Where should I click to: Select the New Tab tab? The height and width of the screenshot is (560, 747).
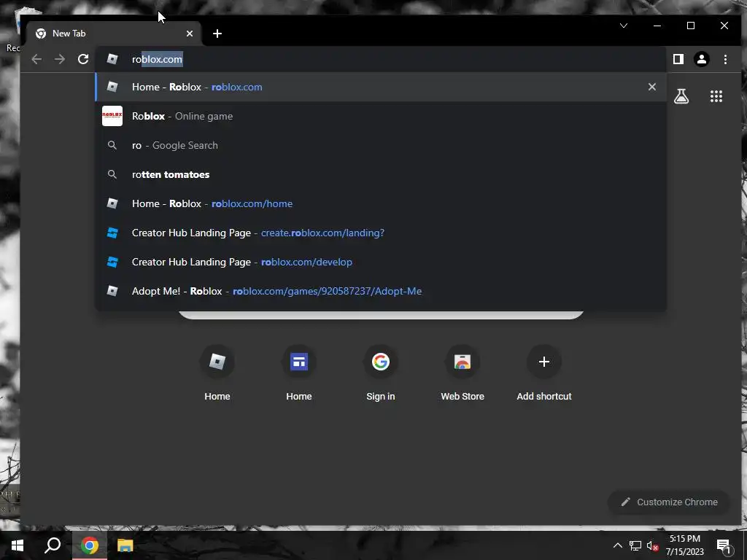point(115,34)
